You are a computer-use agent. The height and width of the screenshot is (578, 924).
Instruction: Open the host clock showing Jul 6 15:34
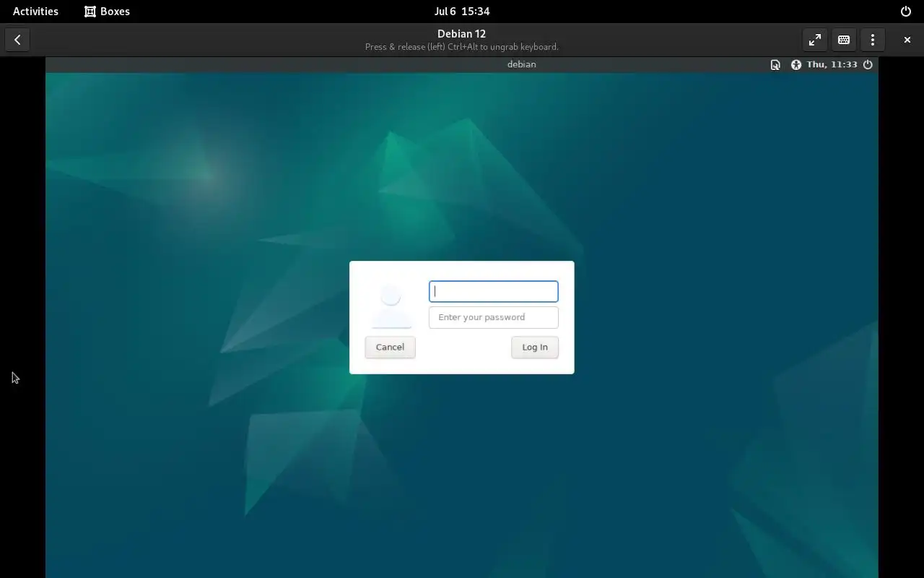click(462, 12)
